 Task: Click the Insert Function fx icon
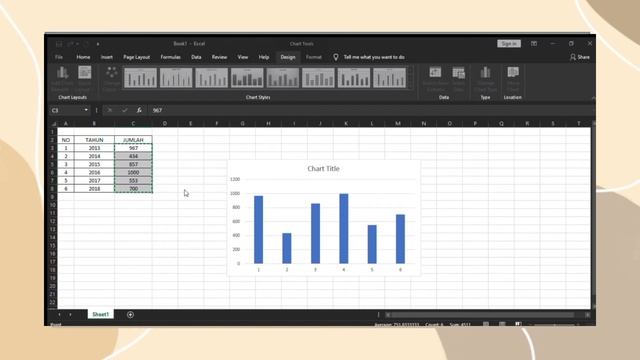click(139, 110)
